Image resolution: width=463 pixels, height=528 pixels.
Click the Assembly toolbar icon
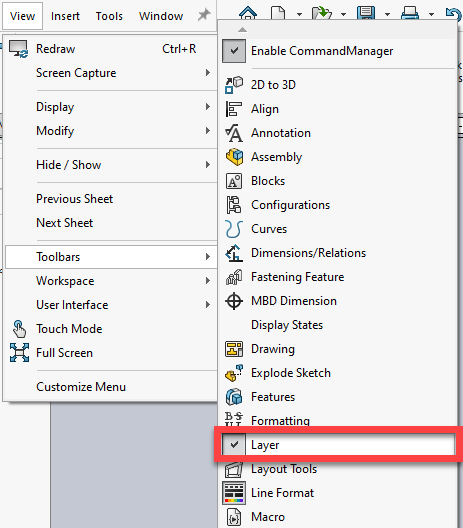pyautogui.click(x=234, y=157)
